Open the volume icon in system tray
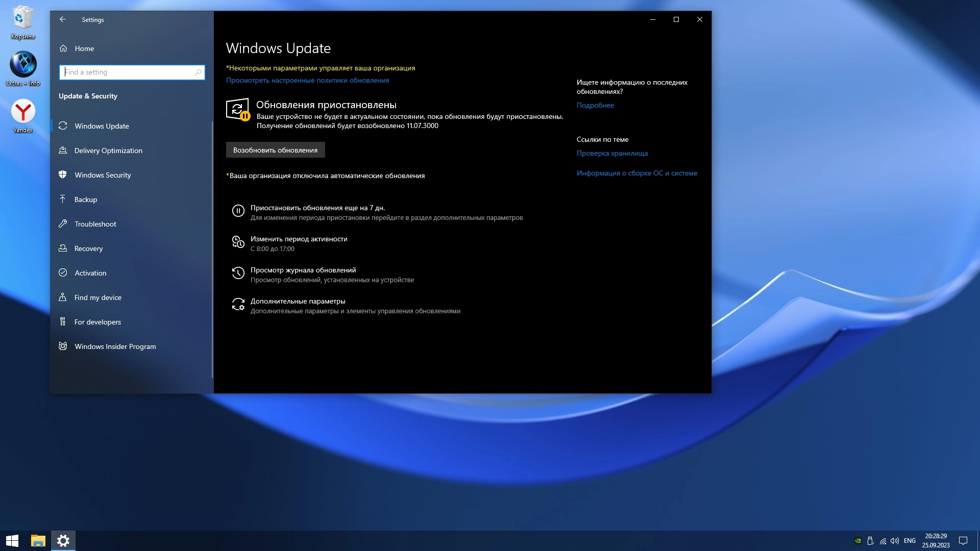 894,541
